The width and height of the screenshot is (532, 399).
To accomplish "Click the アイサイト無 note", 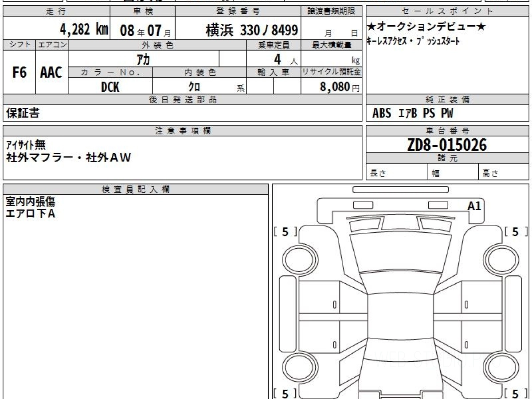I will pos(25,145).
